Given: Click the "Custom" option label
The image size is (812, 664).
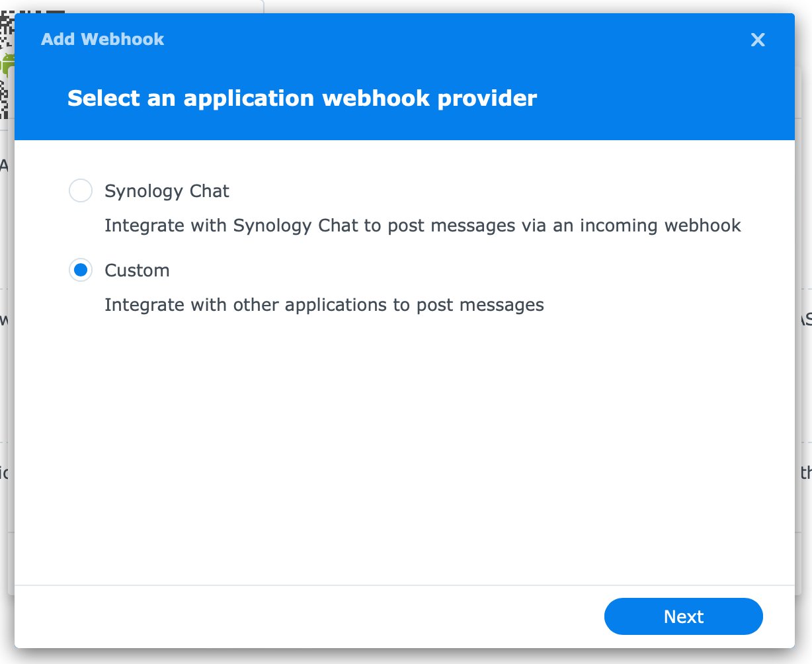Looking at the screenshot, I should pos(137,270).
